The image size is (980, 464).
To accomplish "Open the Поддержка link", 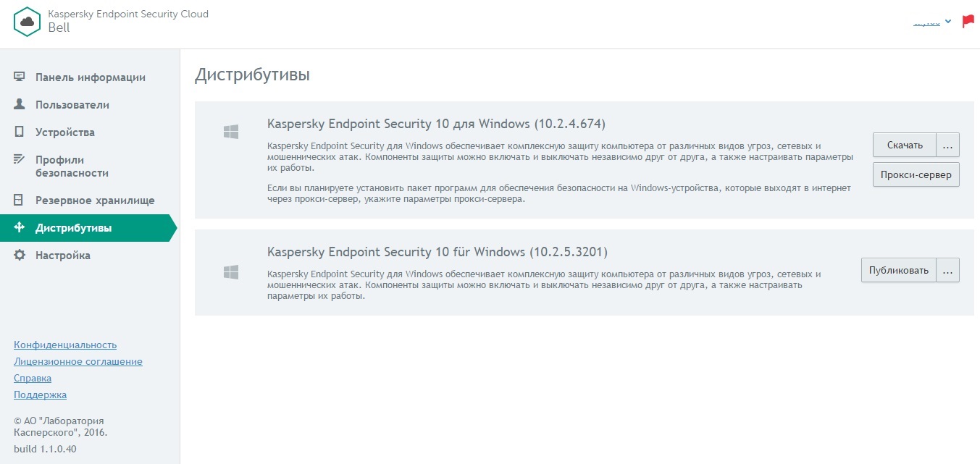I will (x=40, y=395).
